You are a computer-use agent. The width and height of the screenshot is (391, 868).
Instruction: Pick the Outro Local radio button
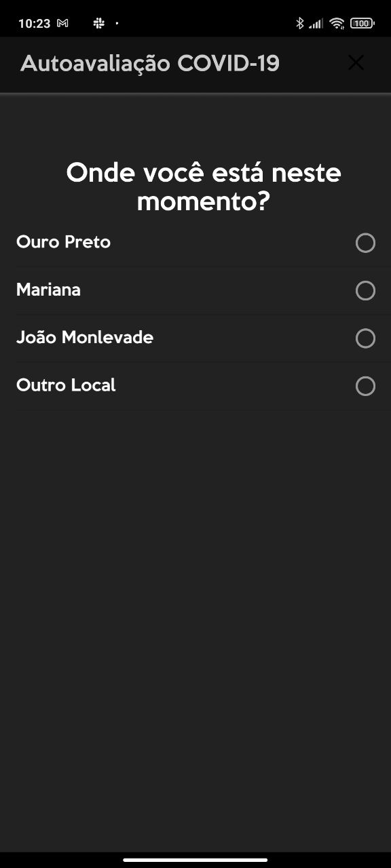point(365,386)
